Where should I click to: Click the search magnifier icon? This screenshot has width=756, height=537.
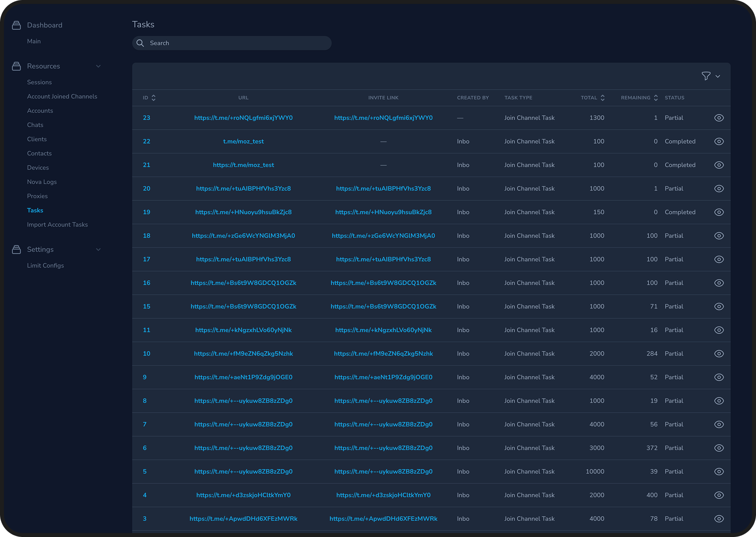point(140,43)
